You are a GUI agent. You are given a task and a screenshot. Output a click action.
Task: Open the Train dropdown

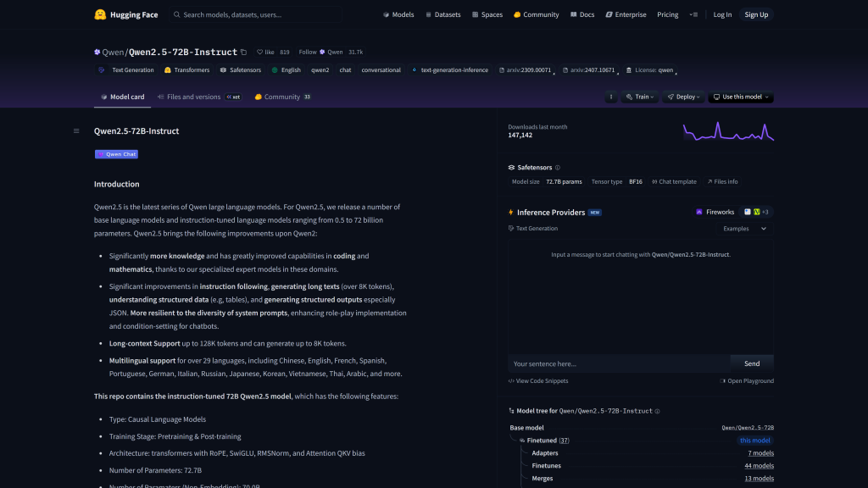tap(640, 97)
